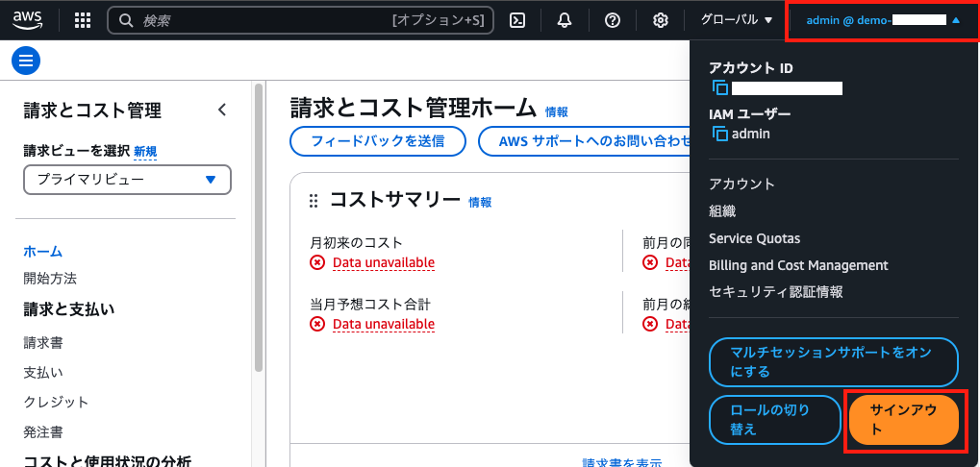Click the アカウント ID label
The height and width of the screenshot is (467, 980).
pyautogui.click(x=750, y=68)
